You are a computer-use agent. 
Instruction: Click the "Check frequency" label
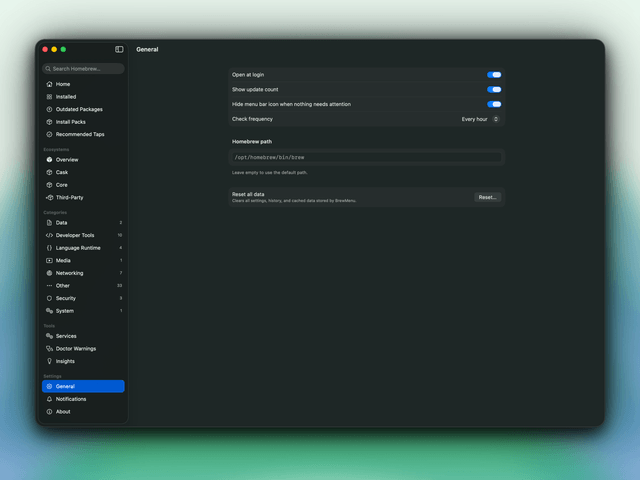click(252, 119)
